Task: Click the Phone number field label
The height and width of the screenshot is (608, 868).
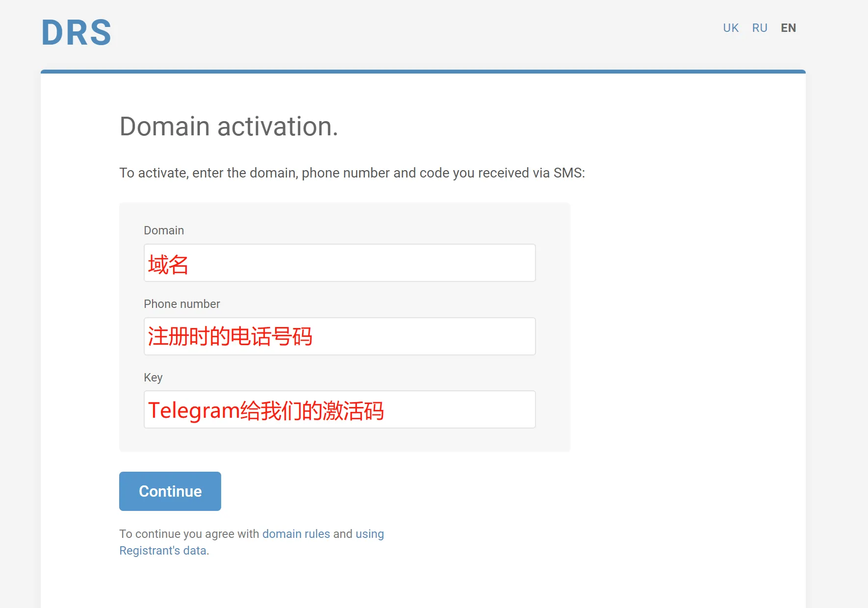Action: pos(181,304)
